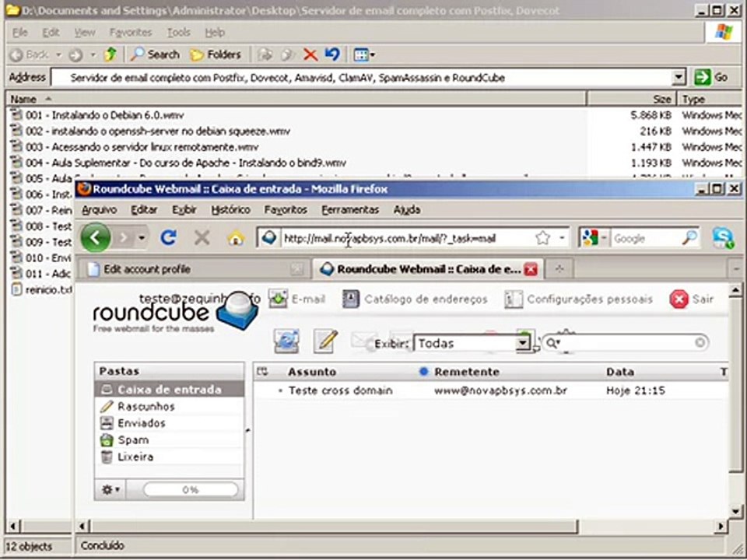This screenshot has width=747, height=560.
Task: Open Firefox history dropdown arrow beside forward
Action: click(x=142, y=237)
